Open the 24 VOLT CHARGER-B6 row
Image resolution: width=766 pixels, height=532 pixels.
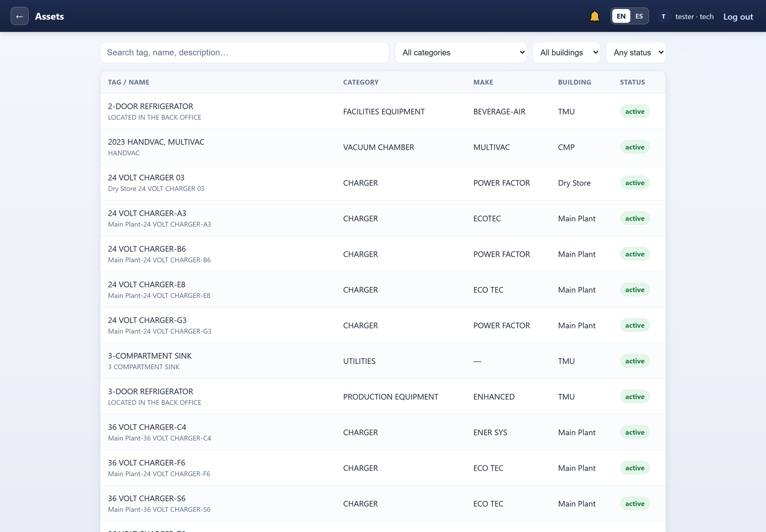tap(383, 254)
